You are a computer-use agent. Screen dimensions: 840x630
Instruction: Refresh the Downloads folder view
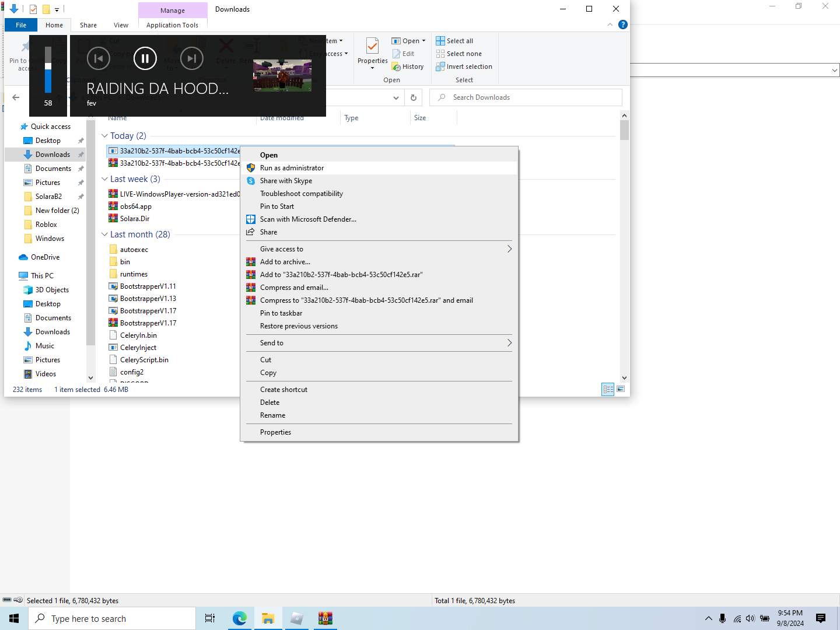(414, 97)
